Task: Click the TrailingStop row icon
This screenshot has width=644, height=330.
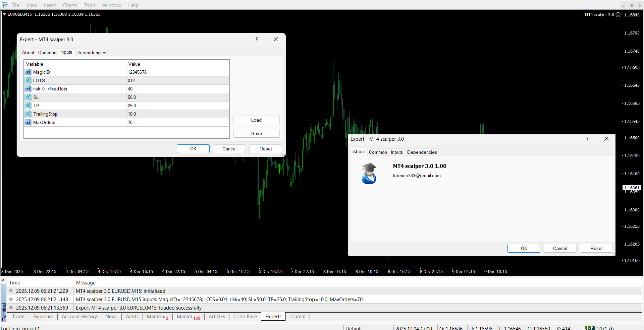Action: (x=28, y=114)
